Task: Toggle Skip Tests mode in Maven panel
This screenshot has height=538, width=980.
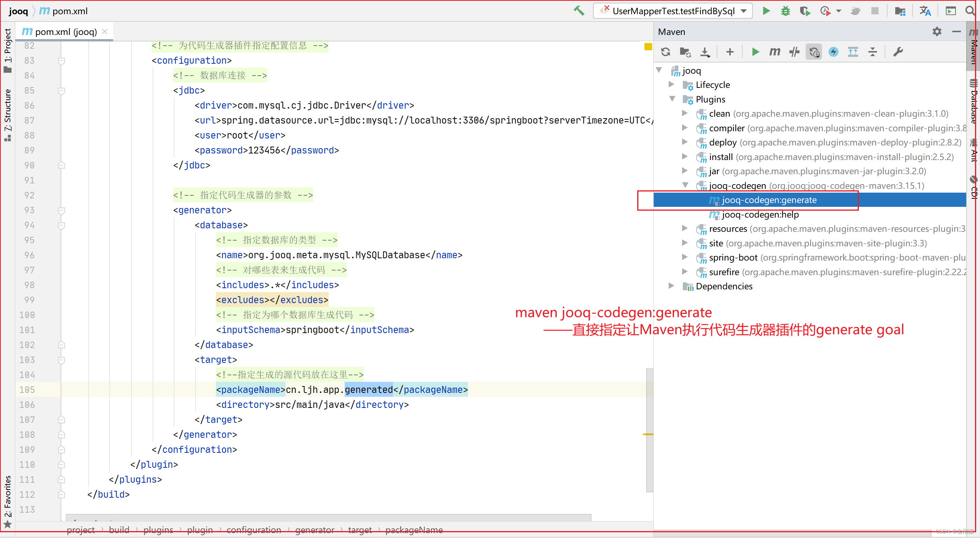Action: 794,52
